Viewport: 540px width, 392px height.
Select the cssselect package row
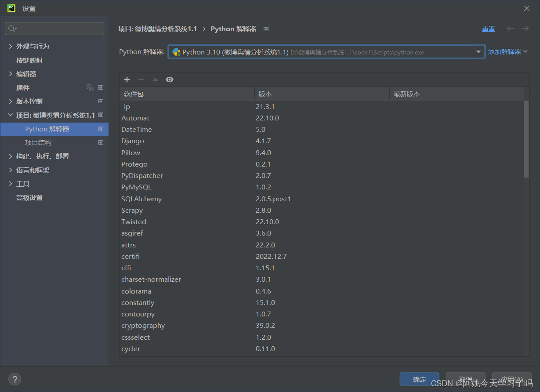tap(322, 337)
